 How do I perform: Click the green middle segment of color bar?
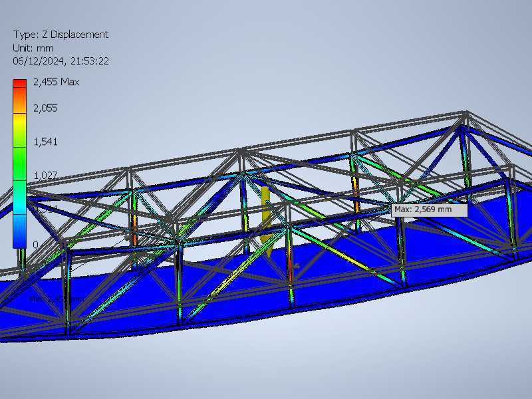coord(19,164)
